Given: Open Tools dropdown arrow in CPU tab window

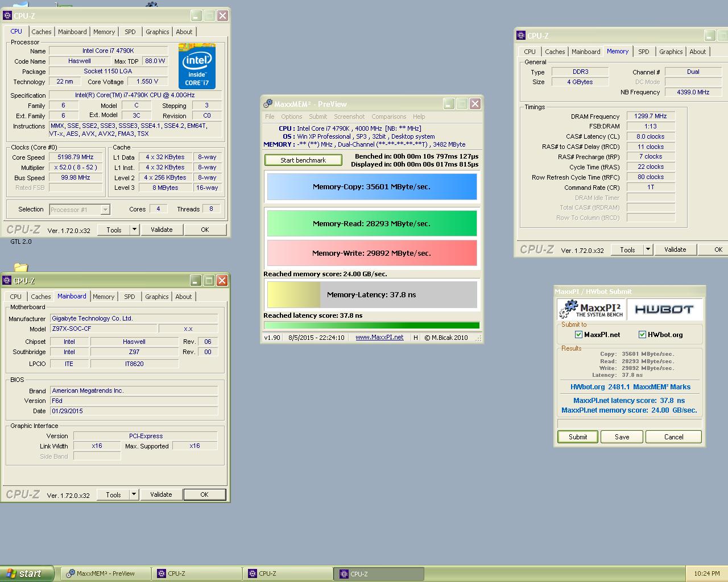Looking at the screenshot, I should (x=135, y=230).
